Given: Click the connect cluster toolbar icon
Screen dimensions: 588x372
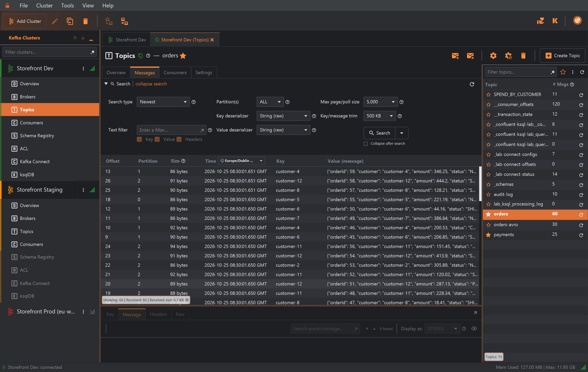Looking at the screenshot, I should click(x=109, y=21).
